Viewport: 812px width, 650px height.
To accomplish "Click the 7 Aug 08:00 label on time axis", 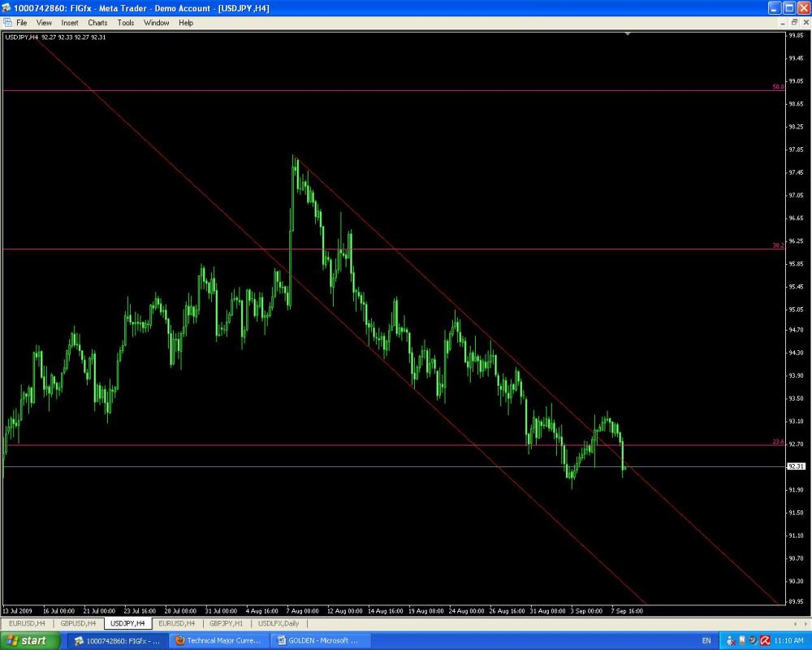I will pos(302,611).
